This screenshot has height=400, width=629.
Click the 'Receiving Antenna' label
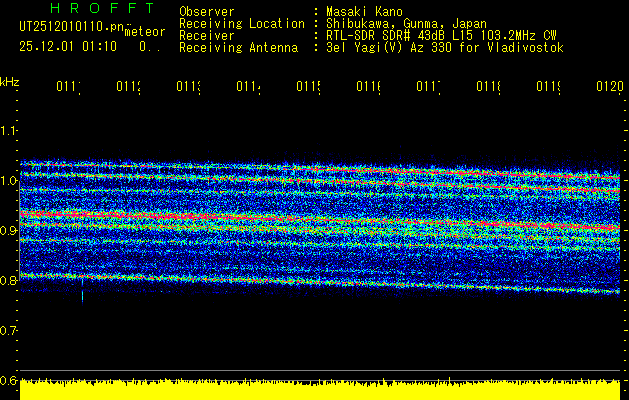tap(238, 48)
